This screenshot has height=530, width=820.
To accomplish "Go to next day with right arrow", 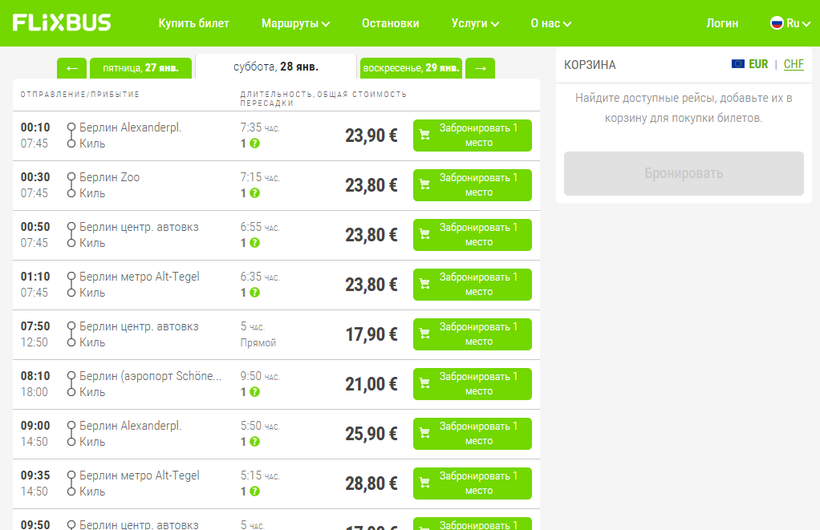I will (x=480, y=68).
